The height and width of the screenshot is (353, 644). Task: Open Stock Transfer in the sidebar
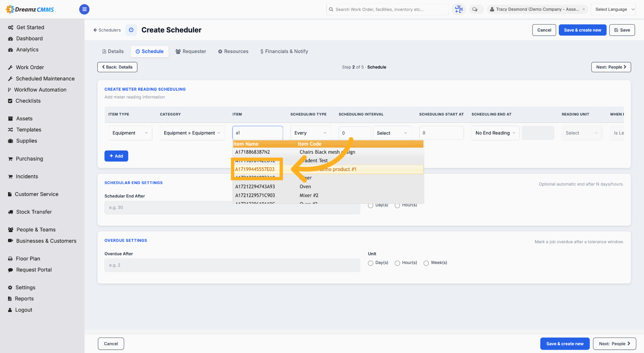[x=34, y=212]
